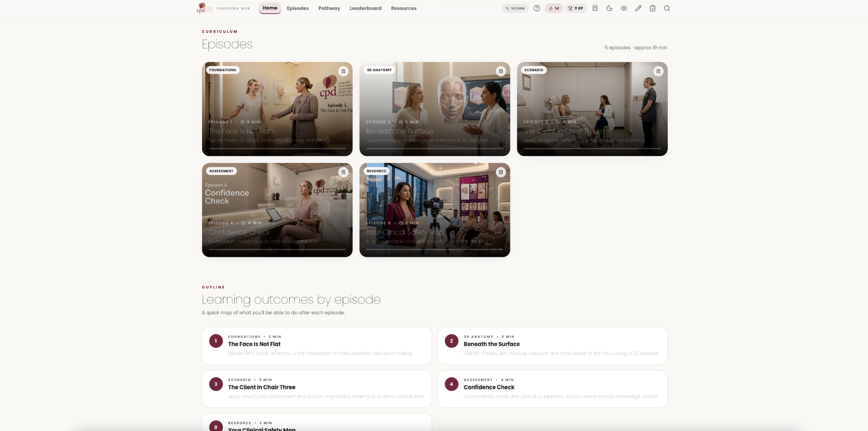The width and height of the screenshot is (868, 431).
Task: Open outline item 4 Confidence Check
Action: click(552, 389)
